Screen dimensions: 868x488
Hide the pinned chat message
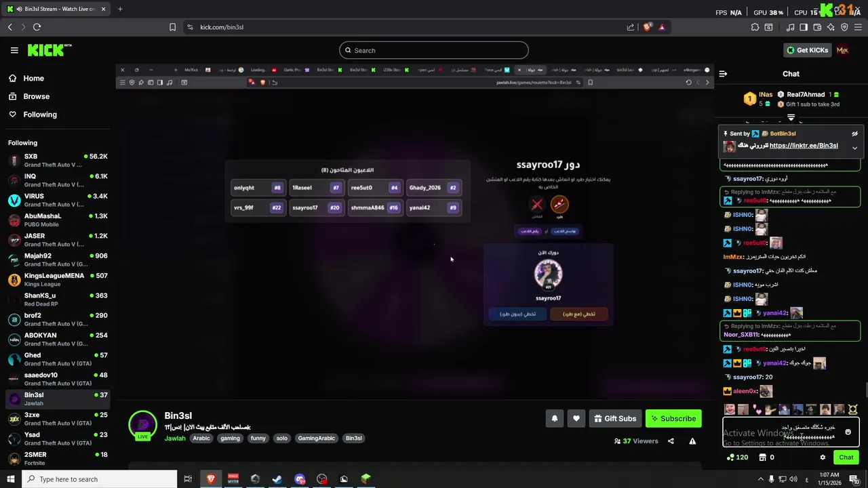tap(854, 134)
